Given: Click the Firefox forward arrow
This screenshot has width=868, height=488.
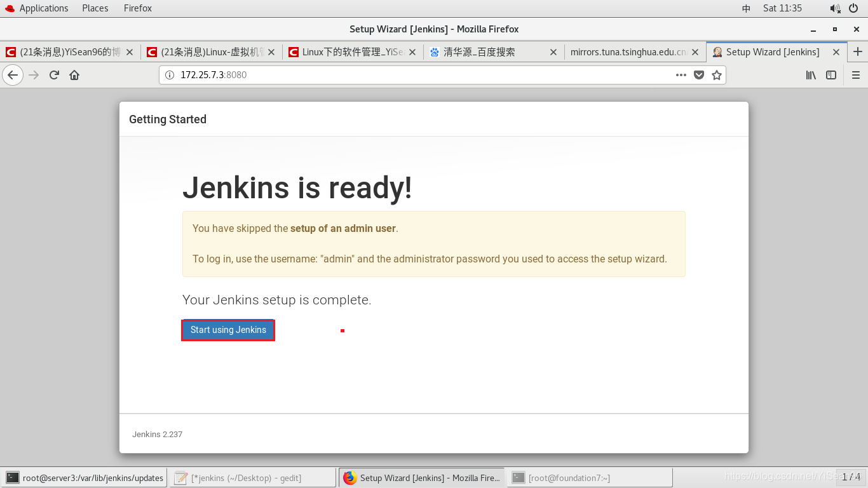Looking at the screenshot, I should point(34,75).
